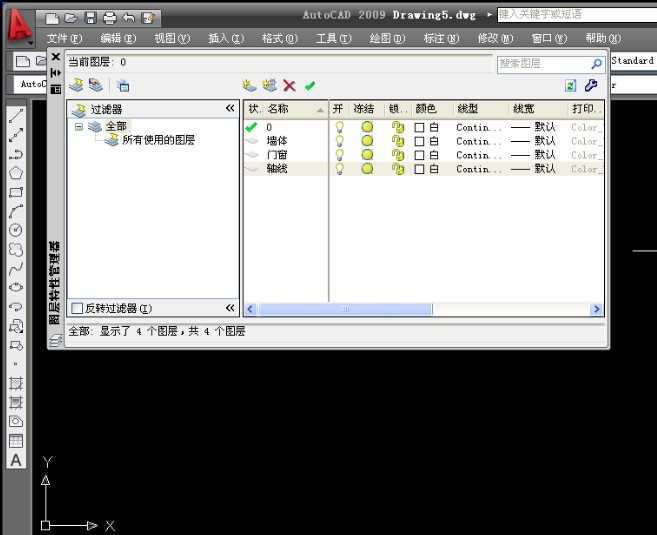657x535 pixels.
Task: Click the Undo icon in quick access toolbar
Action: tap(129, 18)
